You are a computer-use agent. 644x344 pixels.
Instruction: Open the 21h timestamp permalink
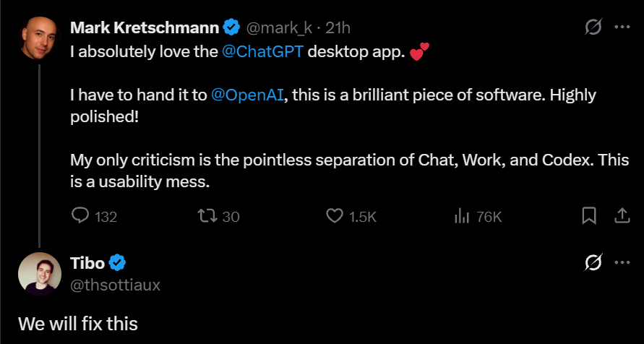(x=338, y=28)
